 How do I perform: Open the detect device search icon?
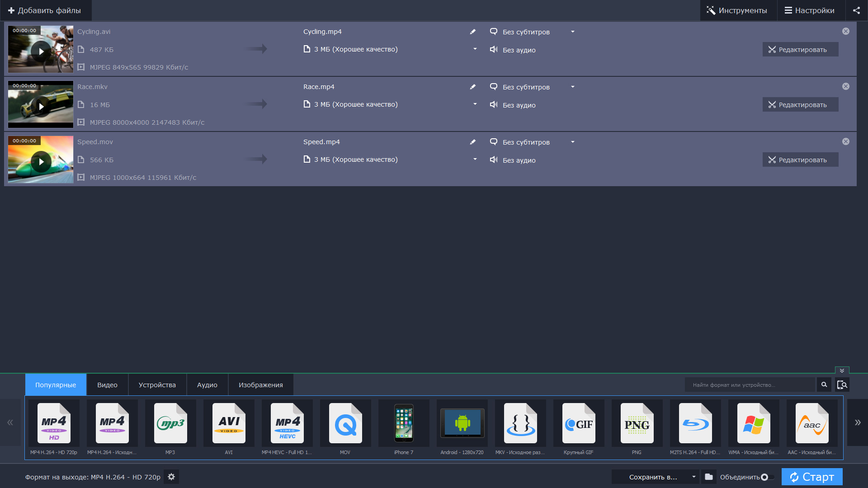tap(842, 385)
